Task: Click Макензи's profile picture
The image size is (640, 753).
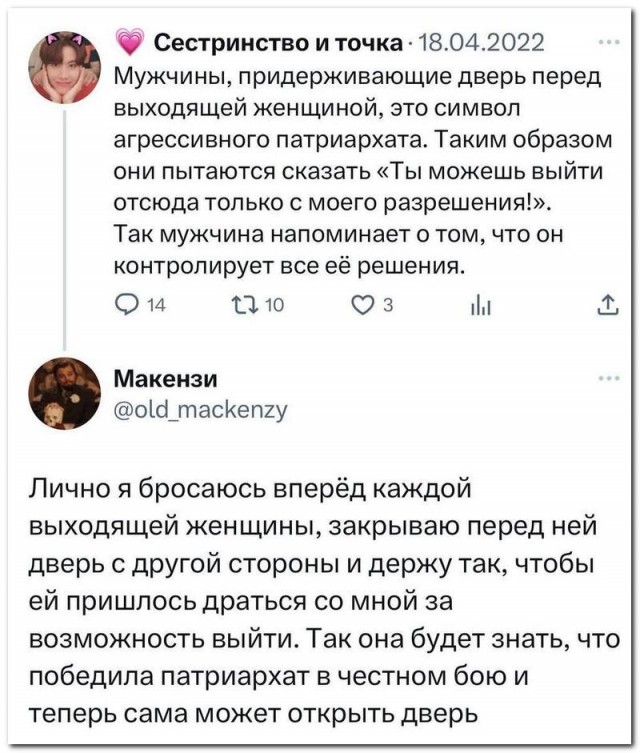Action: tap(66, 393)
